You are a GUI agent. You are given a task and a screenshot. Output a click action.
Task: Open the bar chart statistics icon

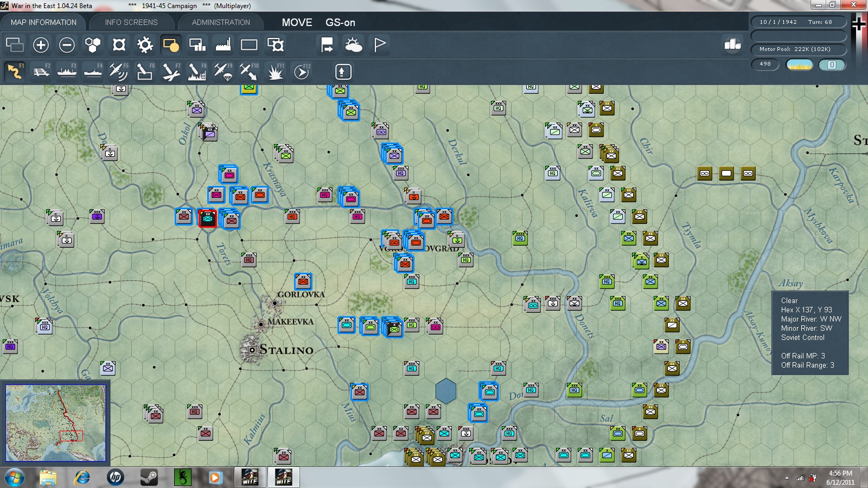pos(732,44)
